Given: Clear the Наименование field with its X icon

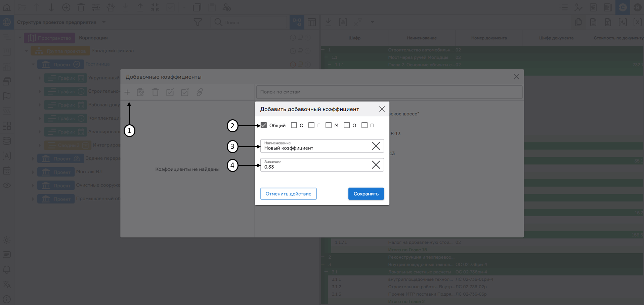Looking at the screenshot, I should pyautogui.click(x=376, y=146).
